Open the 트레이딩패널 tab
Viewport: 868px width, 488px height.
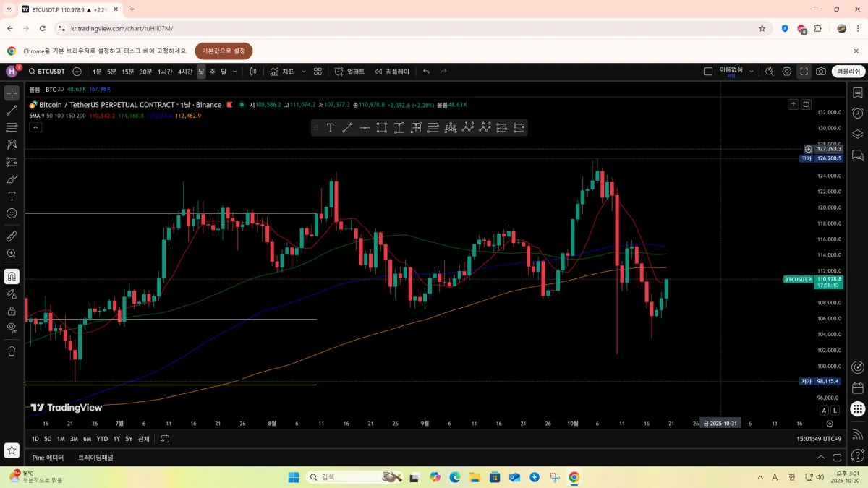coord(95,458)
